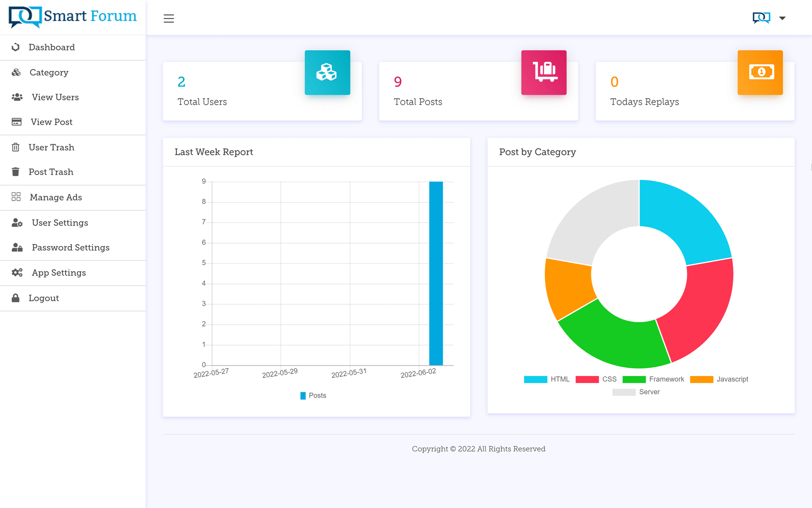The width and height of the screenshot is (812, 508).
Task: Toggle the Posts dataset legend
Action: point(313,395)
